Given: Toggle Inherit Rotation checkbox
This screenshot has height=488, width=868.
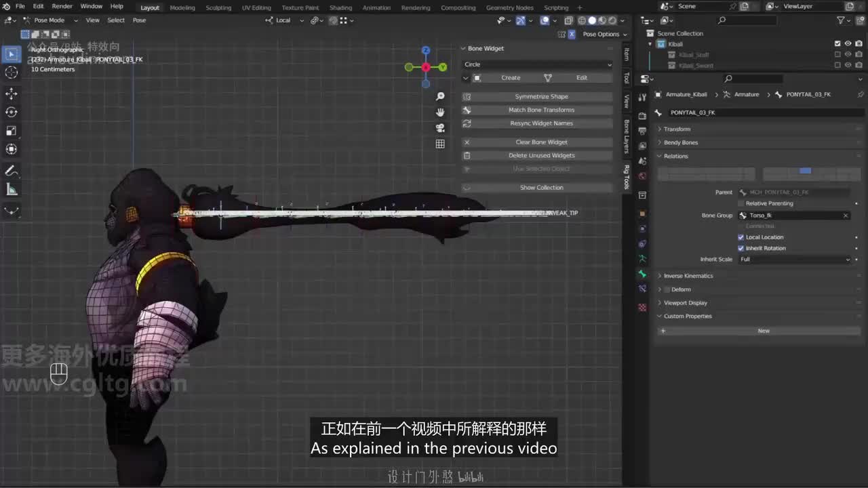Looking at the screenshot, I should [x=741, y=248].
